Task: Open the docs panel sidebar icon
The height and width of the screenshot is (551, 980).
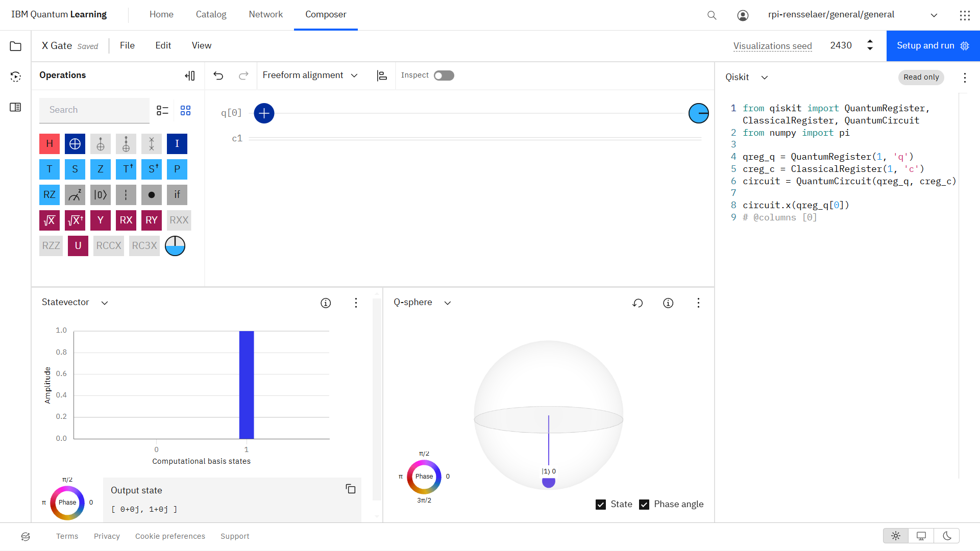Action: [15, 107]
